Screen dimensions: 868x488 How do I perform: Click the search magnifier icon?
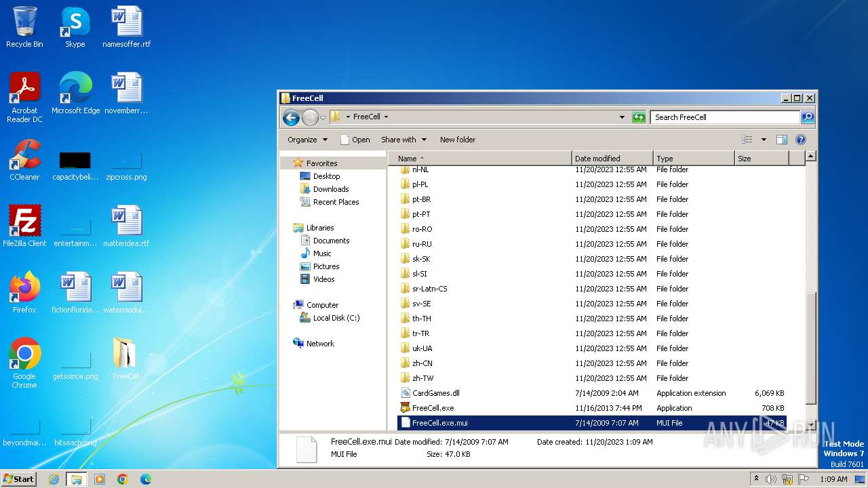[x=807, y=117]
